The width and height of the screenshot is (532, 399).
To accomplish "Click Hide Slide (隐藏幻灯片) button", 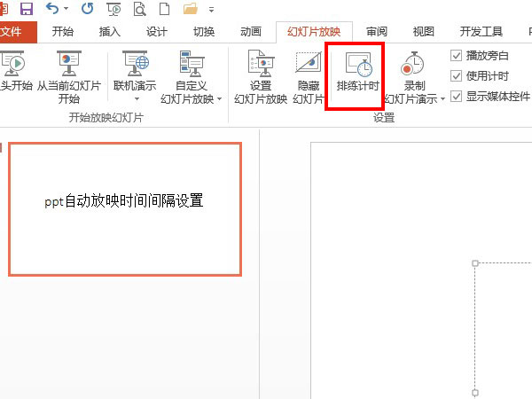I will [308, 76].
